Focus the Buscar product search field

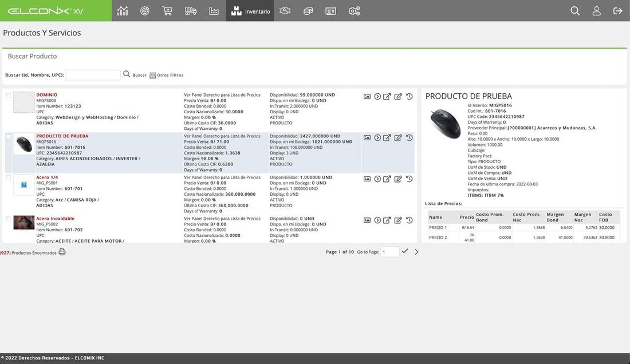coord(93,74)
